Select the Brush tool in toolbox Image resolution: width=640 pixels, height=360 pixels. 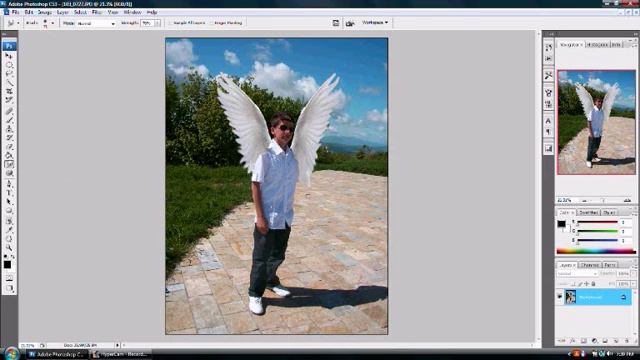click(x=9, y=120)
